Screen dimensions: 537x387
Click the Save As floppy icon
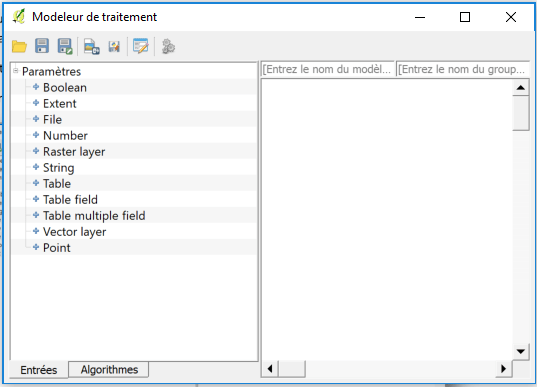(65, 46)
